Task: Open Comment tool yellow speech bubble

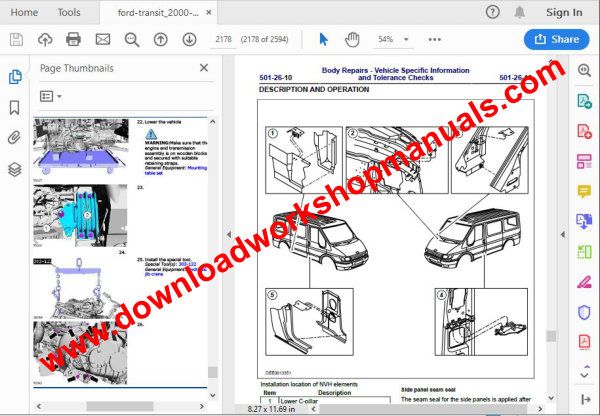Action: [584, 191]
